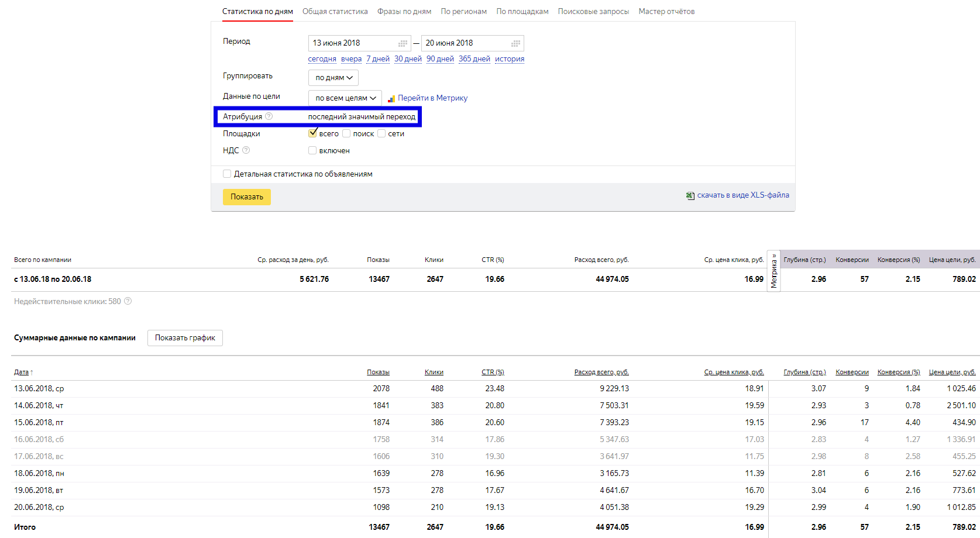Enable the поиск checkbox
Screen dimensions: 980x538
[x=346, y=133]
